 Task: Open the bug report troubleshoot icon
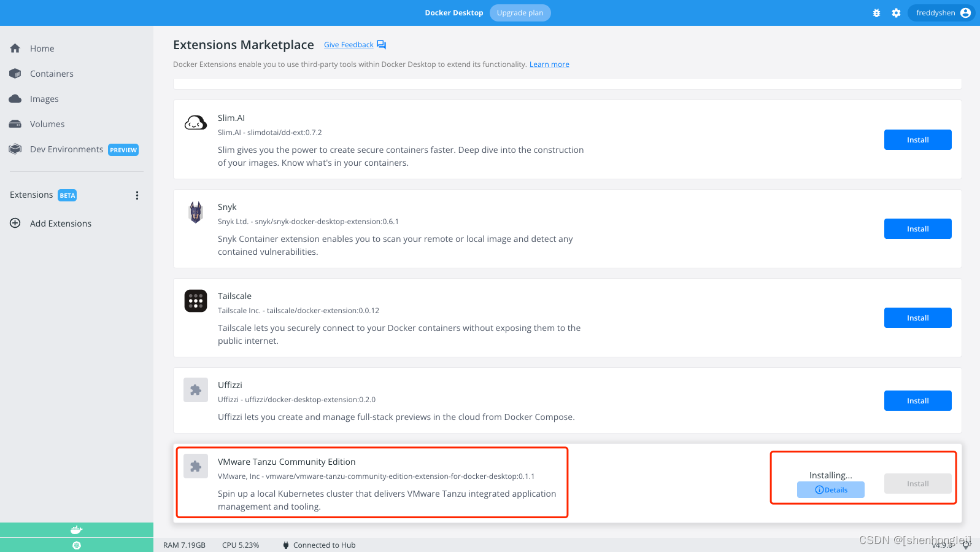pos(876,13)
